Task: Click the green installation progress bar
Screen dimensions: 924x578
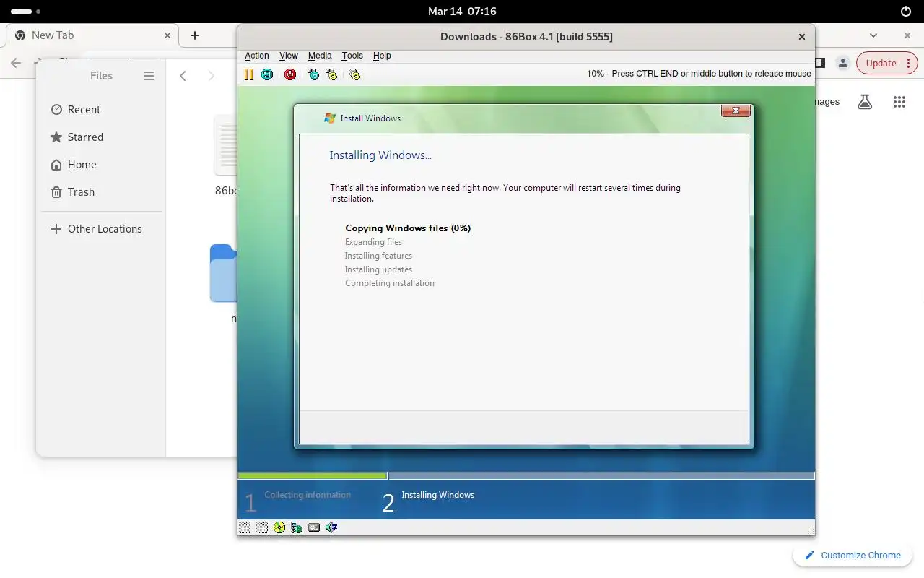Action: [x=313, y=476]
